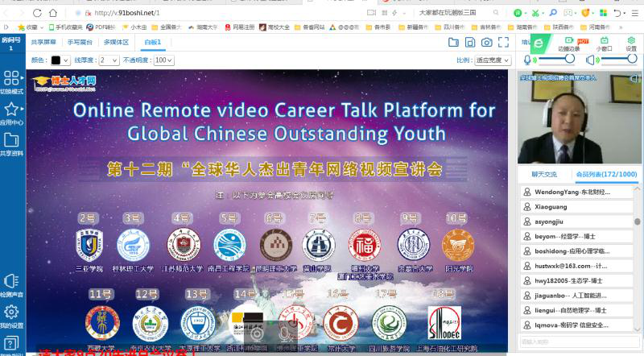Open the switch mode (切换模式) sidebar icon
This screenshot has width=644, height=356.
click(11, 77)
